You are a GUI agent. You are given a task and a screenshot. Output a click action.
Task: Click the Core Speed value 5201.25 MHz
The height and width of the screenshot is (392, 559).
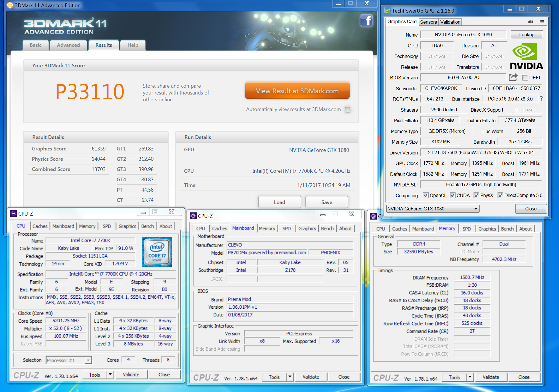point(66,321)
